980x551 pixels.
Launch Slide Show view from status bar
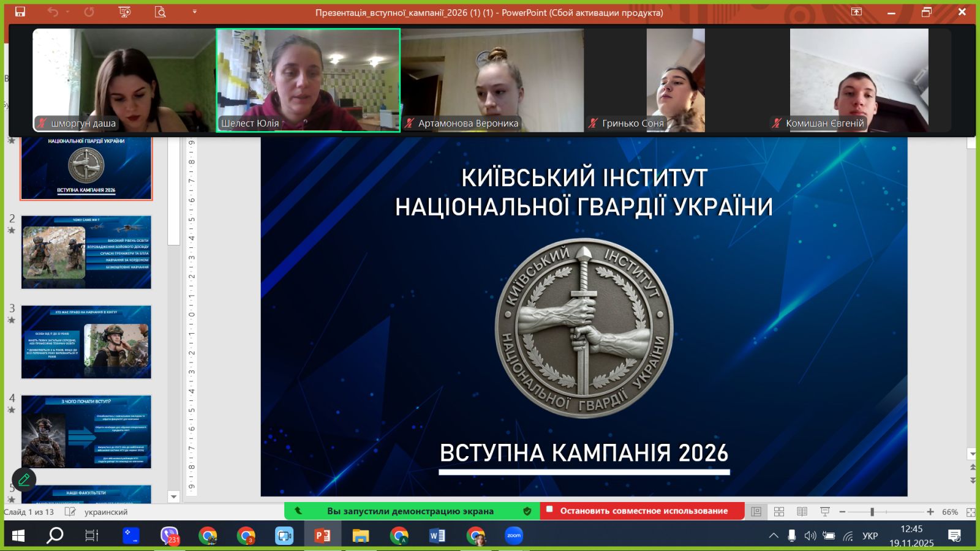825,512
